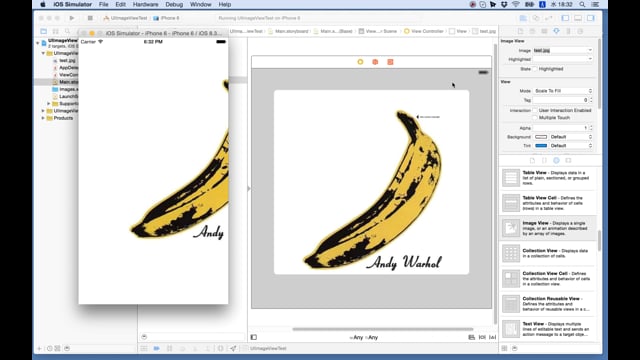Click the Pin constraints icon
Screen dimensions: 640x360
pyautogui.click(x=482, y=337)
